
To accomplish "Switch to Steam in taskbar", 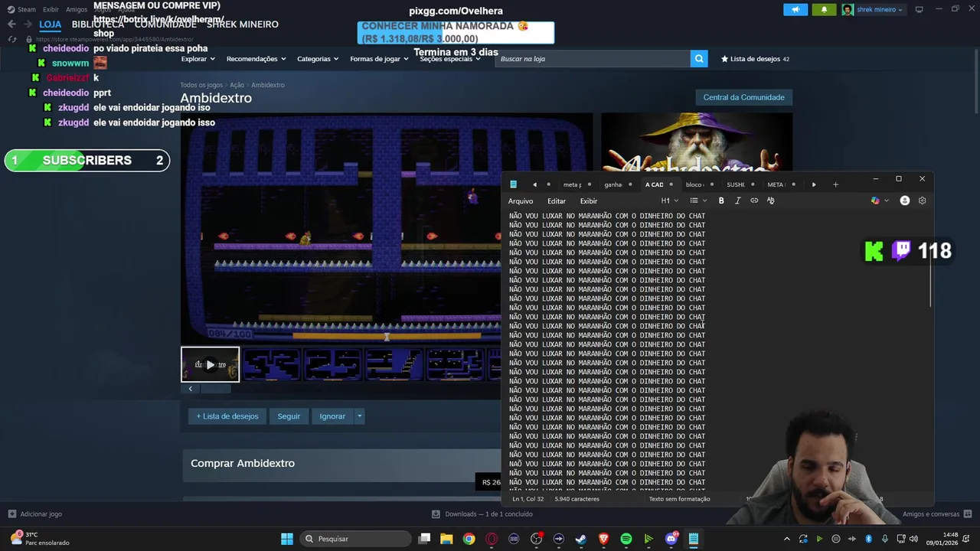I will 581,539.
